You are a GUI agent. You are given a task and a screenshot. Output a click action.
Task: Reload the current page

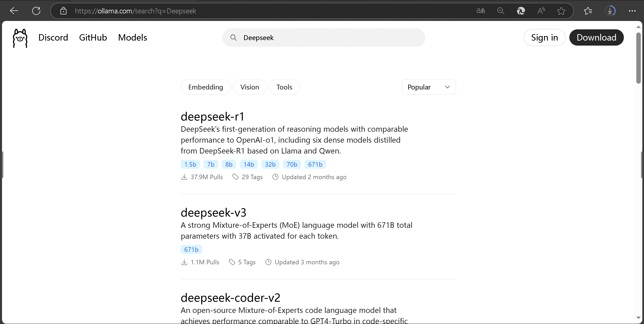pos(36,11)
